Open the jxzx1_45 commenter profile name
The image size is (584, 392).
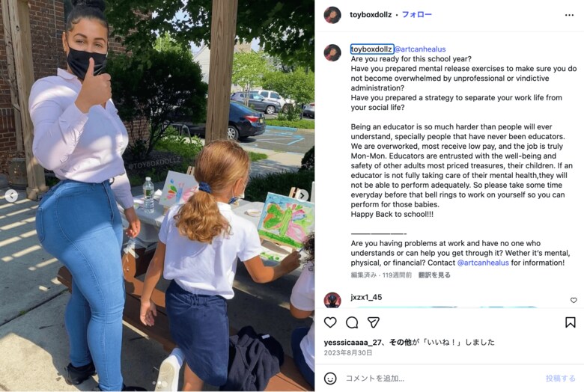[366, 297]
